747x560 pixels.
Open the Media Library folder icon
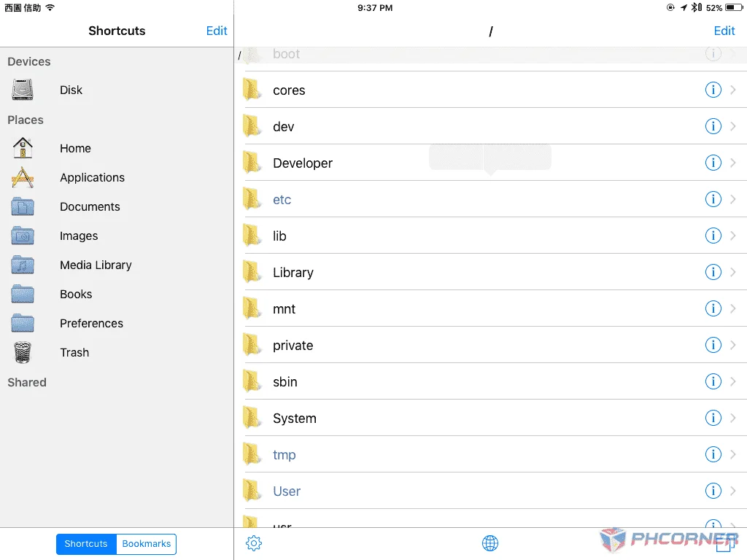coord(23,265)
